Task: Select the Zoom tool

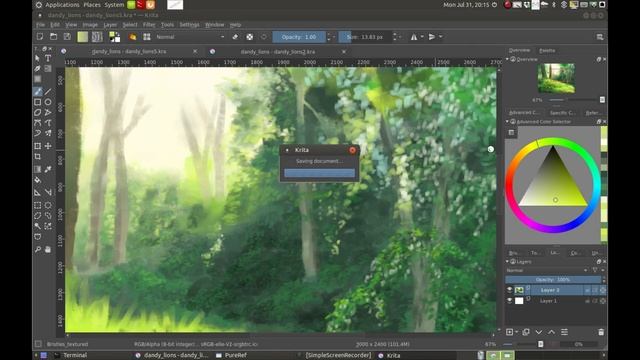Action: 38,249
